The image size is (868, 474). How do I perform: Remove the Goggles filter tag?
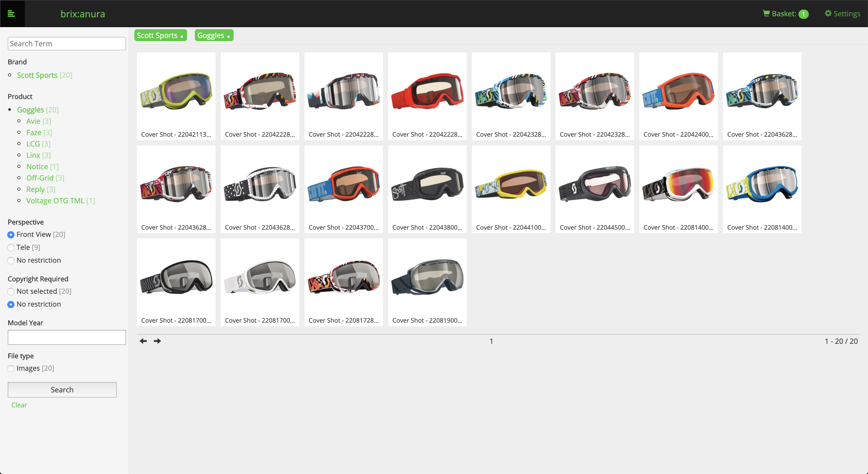(x=228, y=36)
